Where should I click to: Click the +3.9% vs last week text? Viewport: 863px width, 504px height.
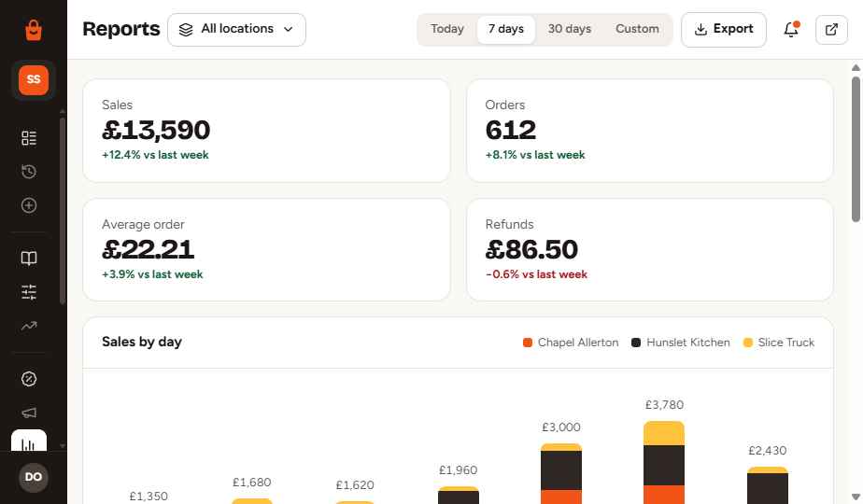[152, 274]
